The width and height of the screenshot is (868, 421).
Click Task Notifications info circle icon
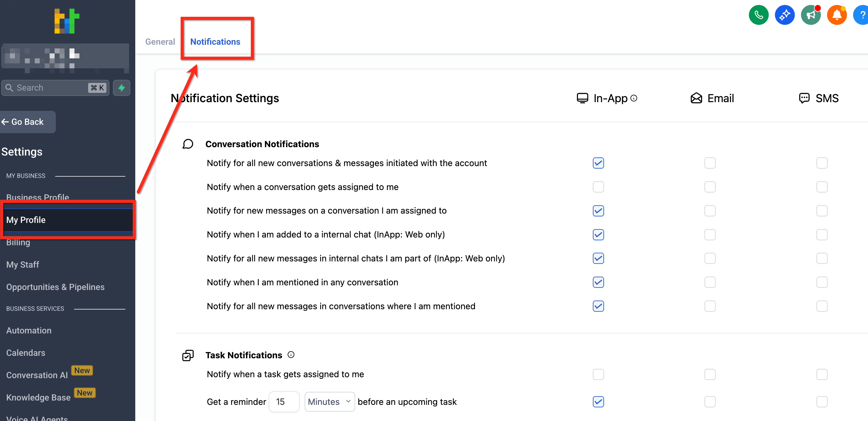(x=291, y=355)
